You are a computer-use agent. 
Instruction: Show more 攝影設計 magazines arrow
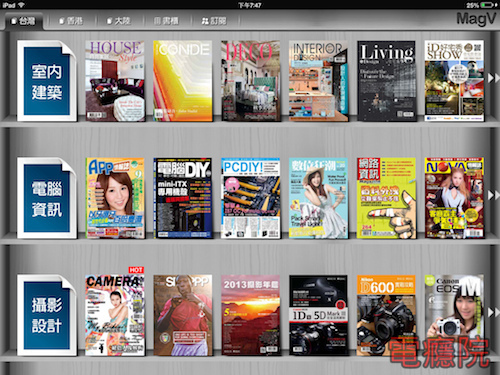[493, 312]
